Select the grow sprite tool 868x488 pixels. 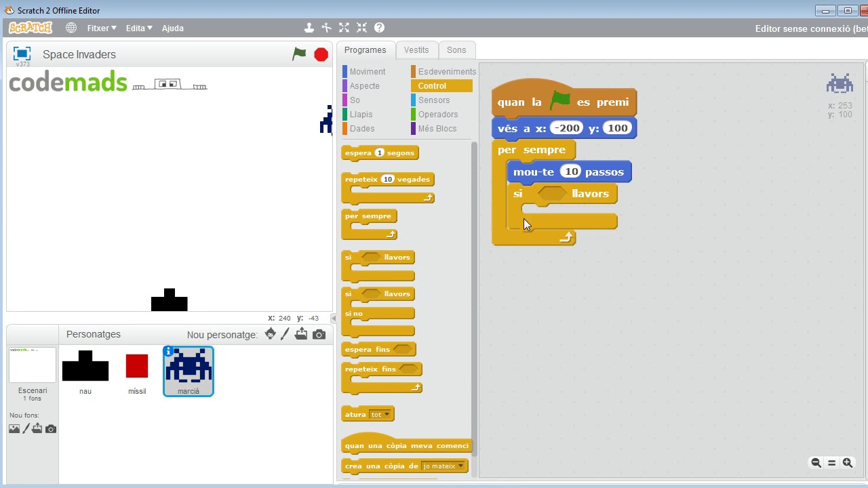(344, 28)
